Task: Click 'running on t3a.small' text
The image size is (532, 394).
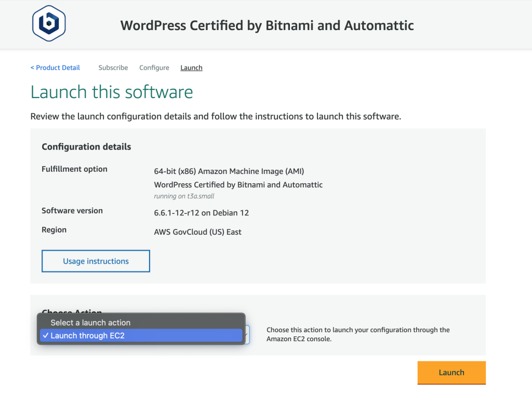Action: click(184, 196)
